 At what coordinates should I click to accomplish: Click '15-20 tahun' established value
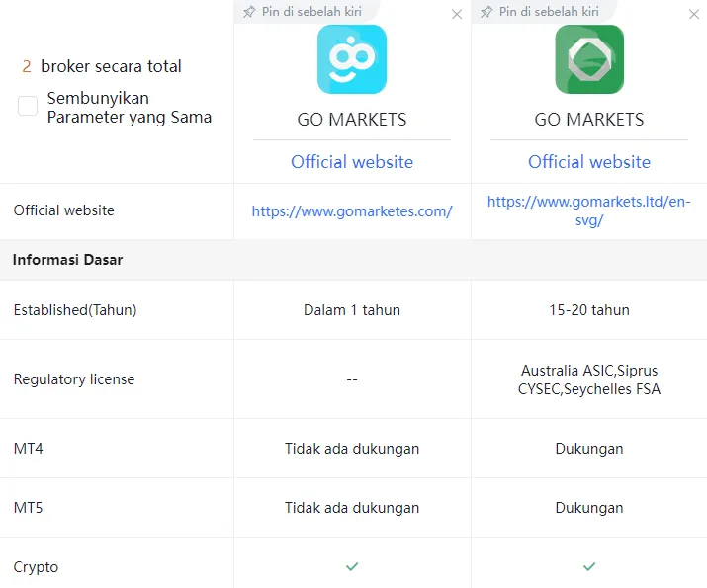click(x=589, y=310)
